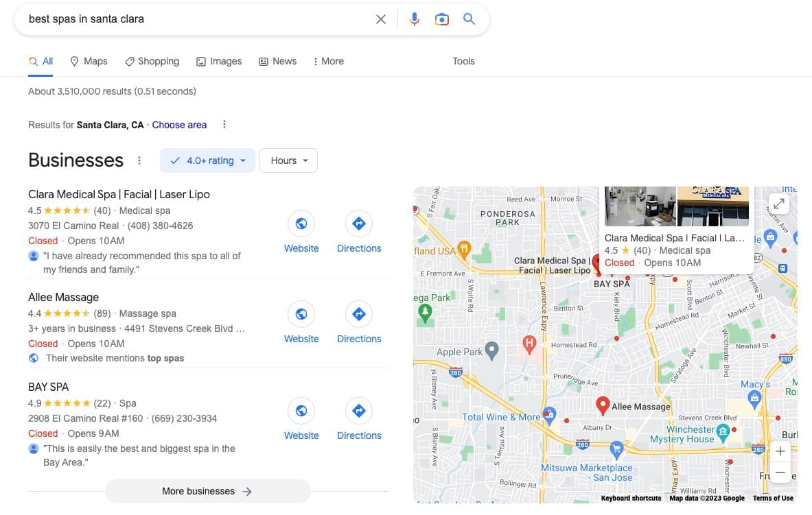Switch to the Shopping tab
The height and width of the screenshot is (515, 812).
[x=152, y=61]
